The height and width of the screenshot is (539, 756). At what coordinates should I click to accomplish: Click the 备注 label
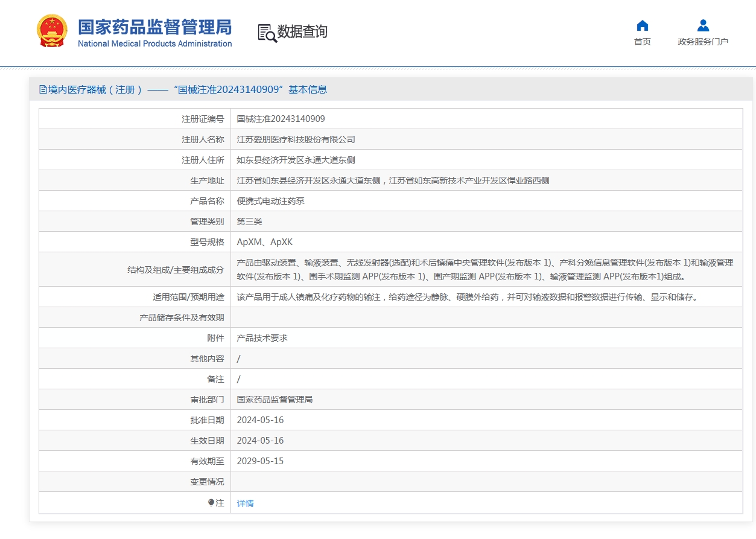point(215,379)
